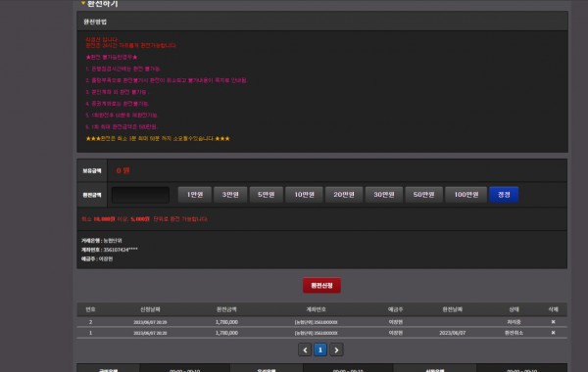Click the 환전금액 column header in table
The image size is (588, 372).
pyautogui.click(x=226, y=309)
